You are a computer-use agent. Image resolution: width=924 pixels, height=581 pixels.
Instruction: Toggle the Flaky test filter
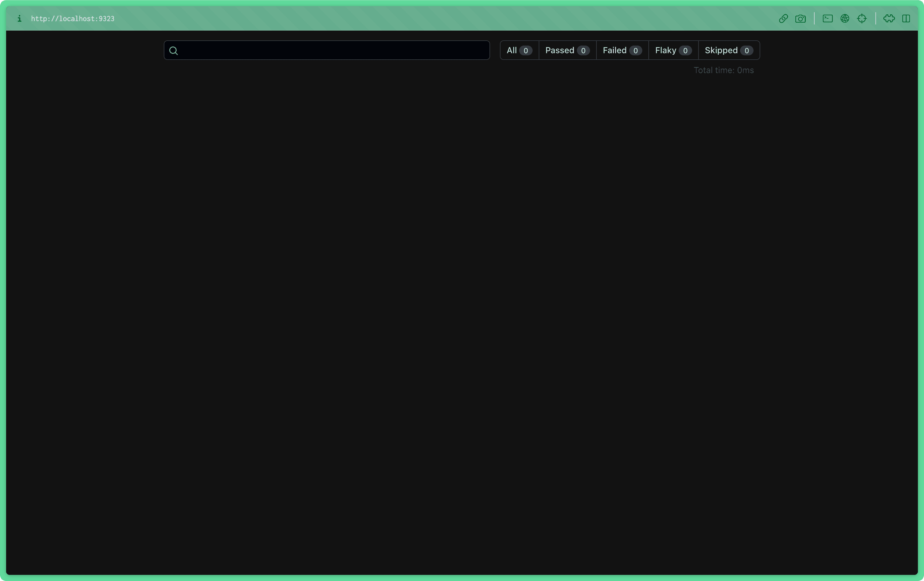672,50
